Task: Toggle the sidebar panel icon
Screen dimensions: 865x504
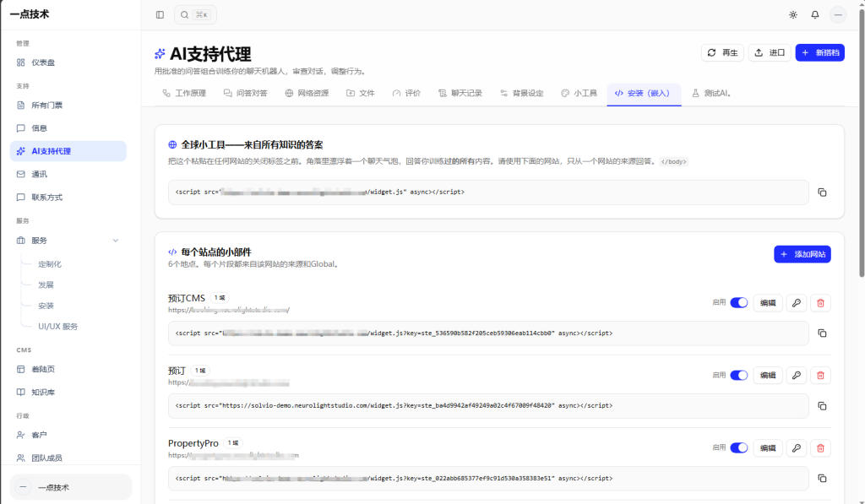Action: (x=160, y=15)
